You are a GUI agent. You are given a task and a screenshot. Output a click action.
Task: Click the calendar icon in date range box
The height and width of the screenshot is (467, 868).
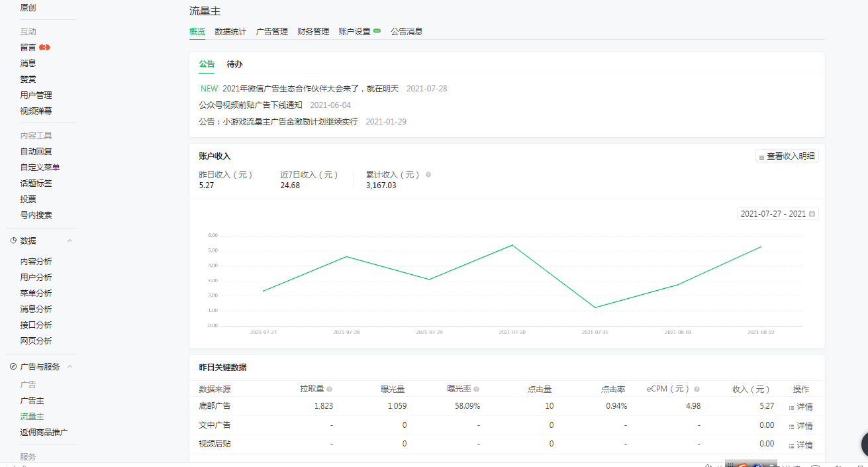(812, 214)
